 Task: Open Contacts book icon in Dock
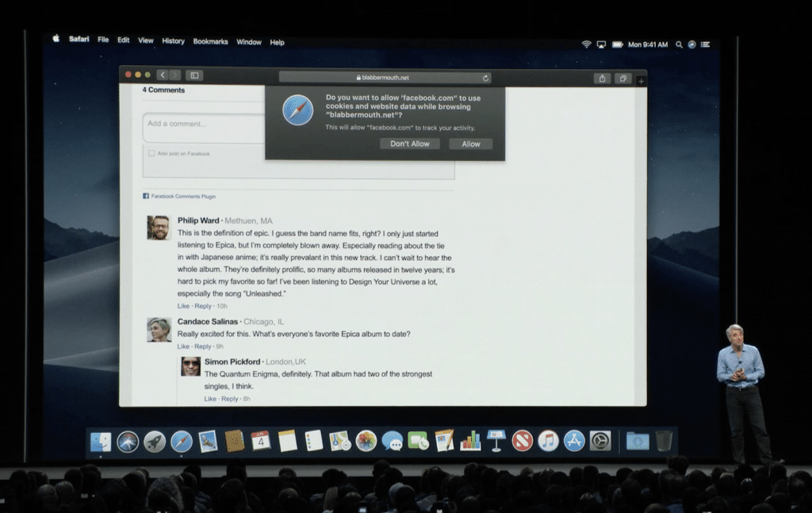tap(235, 442)
